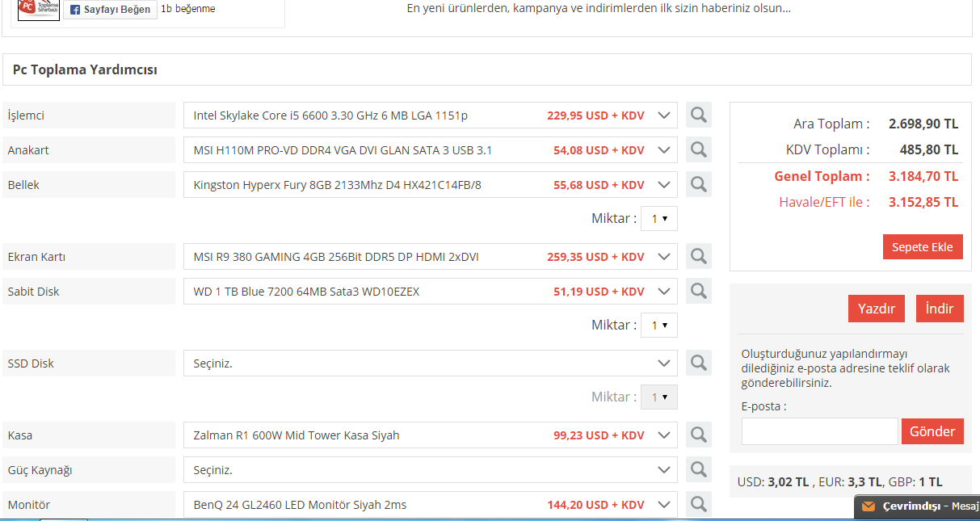The image size is (980, 521).
Task: Click the price 229,95 USD + KDV
Action: click(595, 116)
